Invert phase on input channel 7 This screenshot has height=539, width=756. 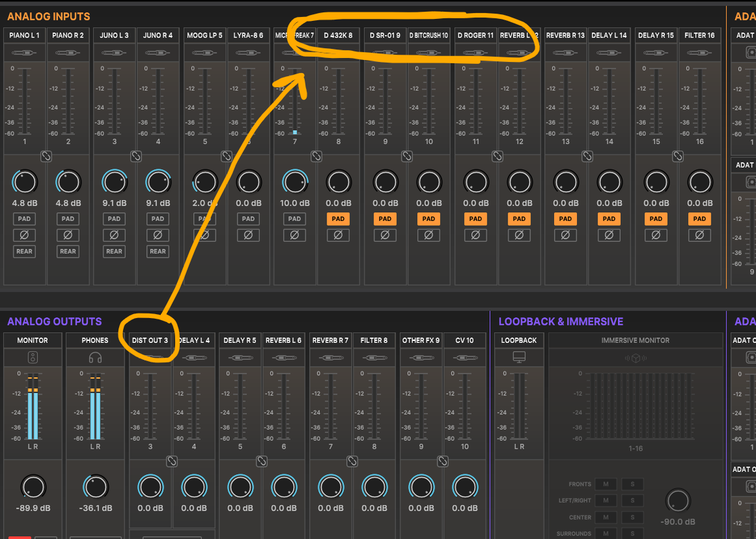tap(295, 235)
